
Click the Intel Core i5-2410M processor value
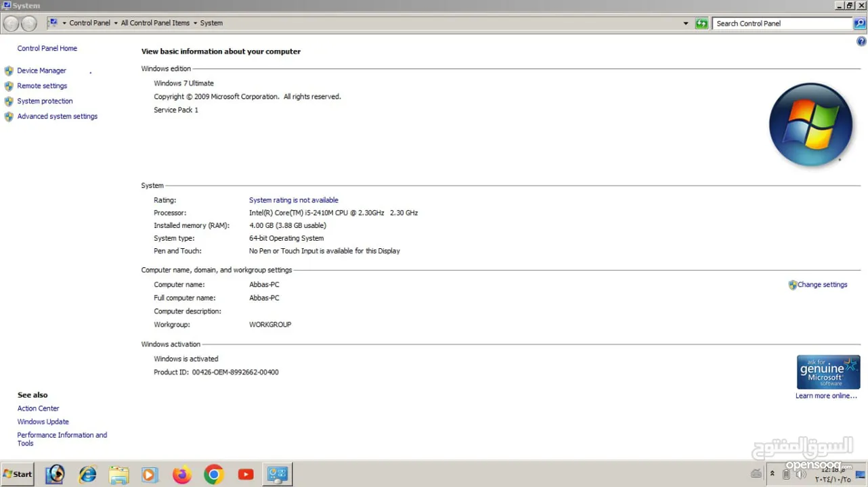(x=333, y=213)
